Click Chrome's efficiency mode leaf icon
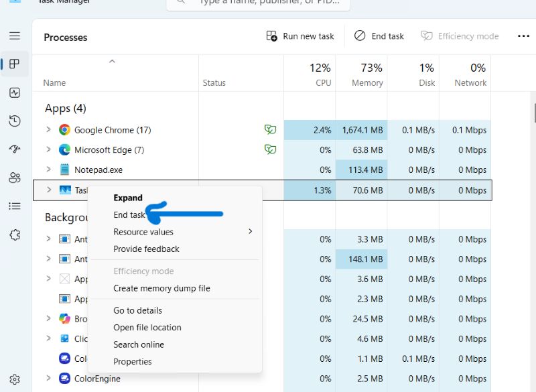This screenshot has width=536, height=392. [x=270, y=129]
